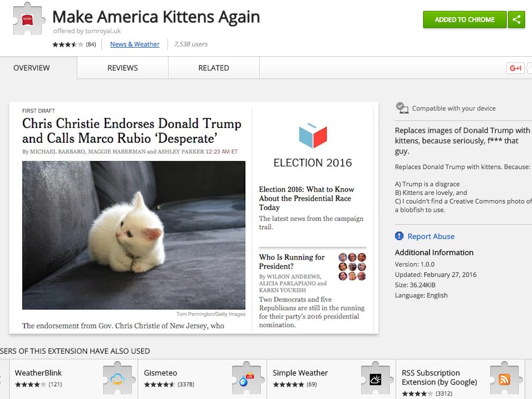532x399 pixels.
Task: Click the Gismeteo star rating
Action: [x=169, y=385]
